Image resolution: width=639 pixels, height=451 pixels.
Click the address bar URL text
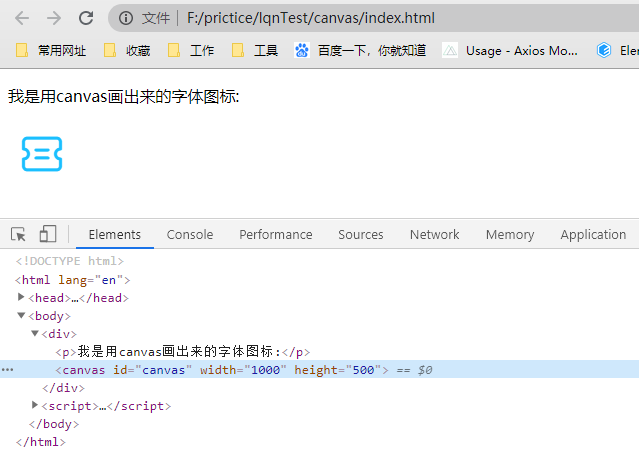click(x=311, y=18)
